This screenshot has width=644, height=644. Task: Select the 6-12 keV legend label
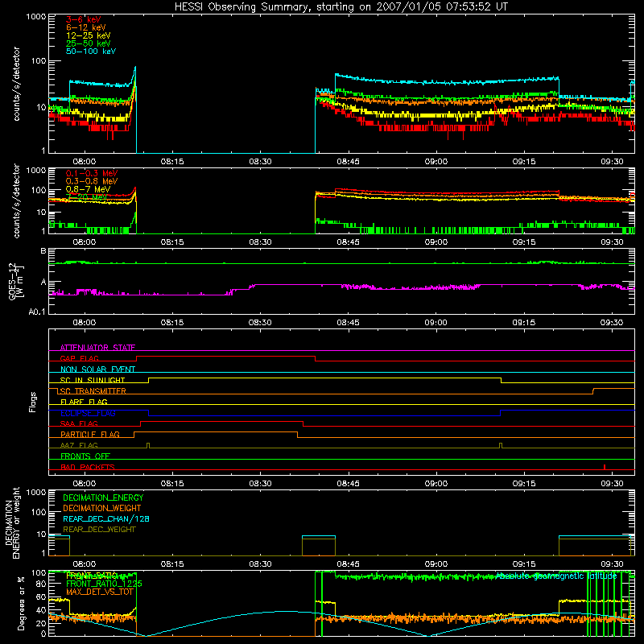86,27
